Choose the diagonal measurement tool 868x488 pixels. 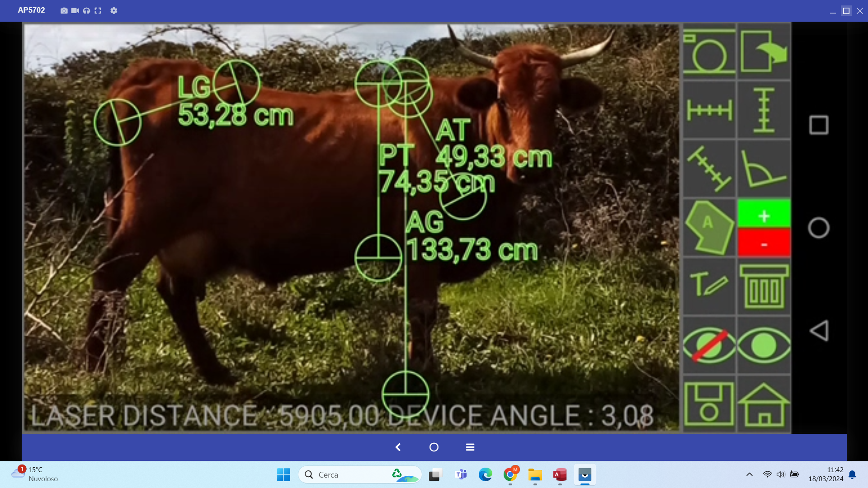[x=709, y=169]
